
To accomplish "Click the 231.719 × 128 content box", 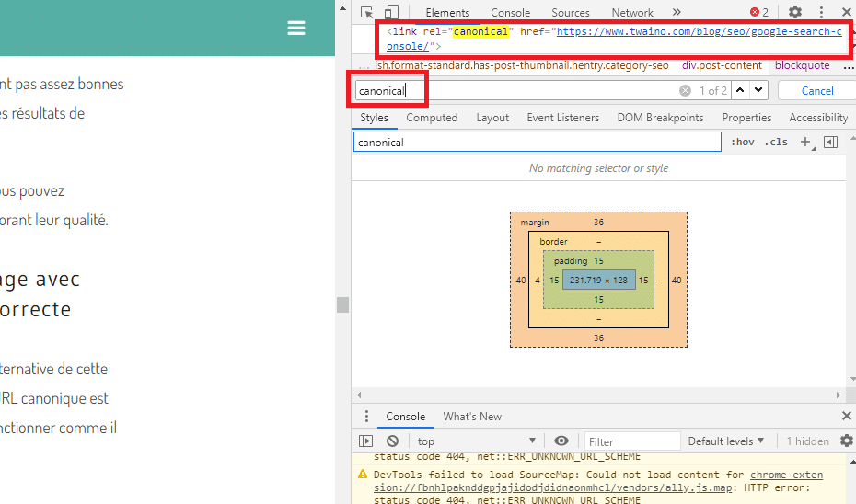I will 599,280.
